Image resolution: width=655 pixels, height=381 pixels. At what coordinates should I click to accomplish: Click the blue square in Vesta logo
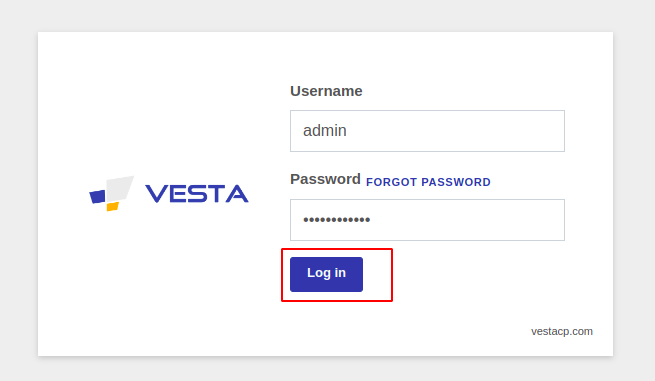pyautogui.click(x=97, y=196)
